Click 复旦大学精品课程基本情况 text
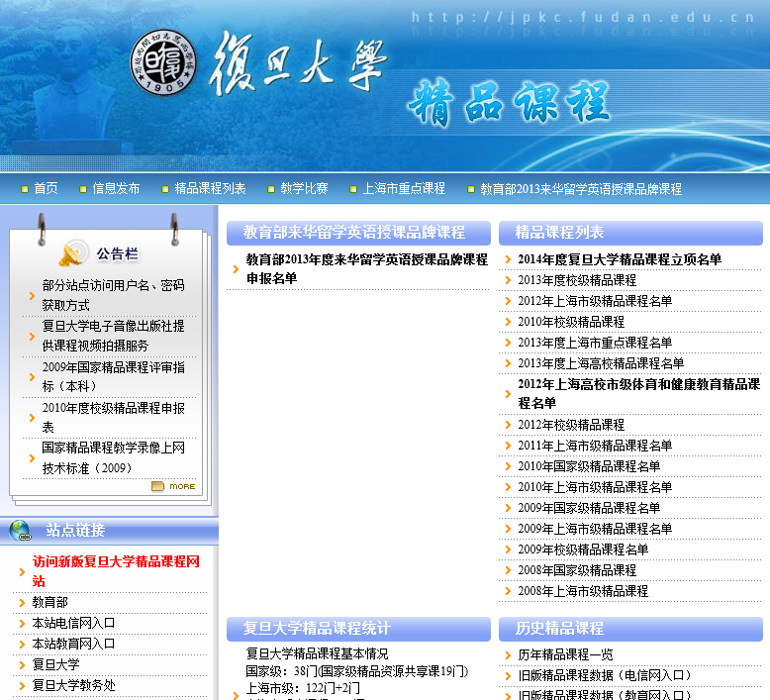 [x=317, y=653]
